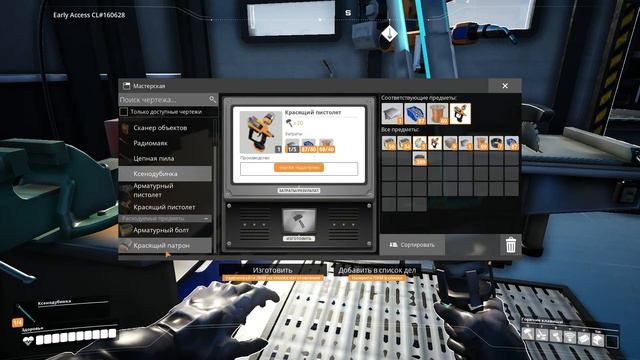Viewport: 640px width, 360px height.
Task: Select the Сканер объектов blueprint
Action: click(165, 128)
